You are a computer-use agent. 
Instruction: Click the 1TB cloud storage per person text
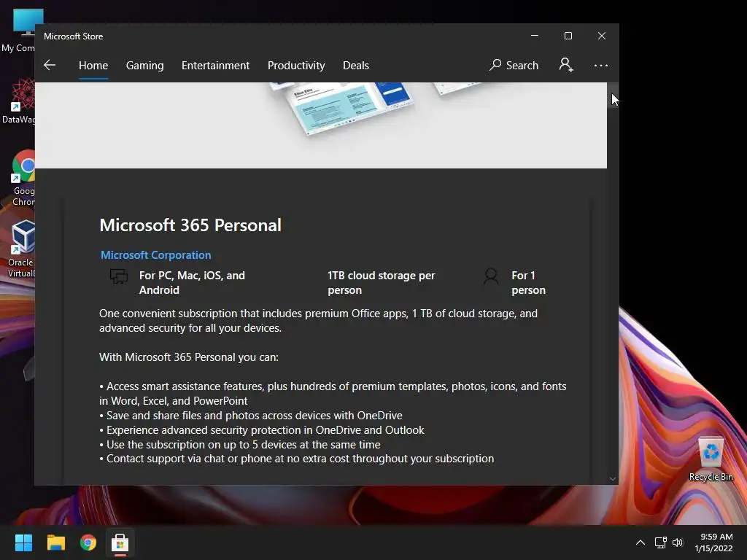click(381, 283)
